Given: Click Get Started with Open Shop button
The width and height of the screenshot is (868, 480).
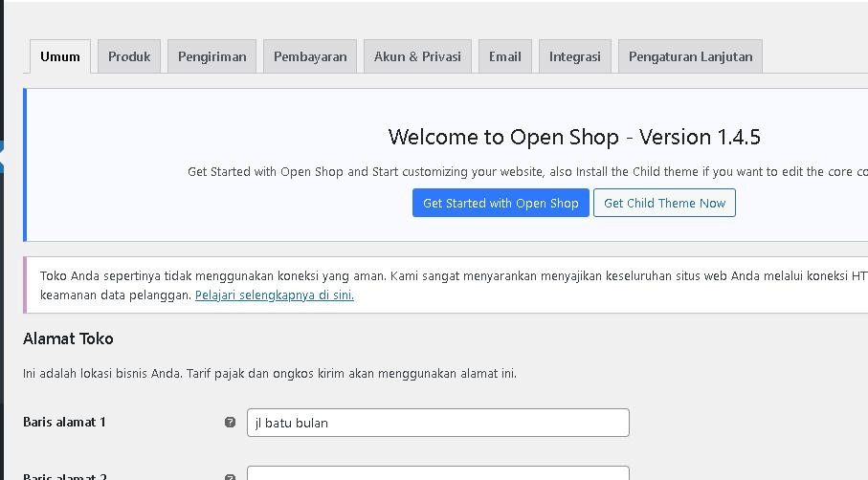Looking at the screenshot, I should click(501, 203).
